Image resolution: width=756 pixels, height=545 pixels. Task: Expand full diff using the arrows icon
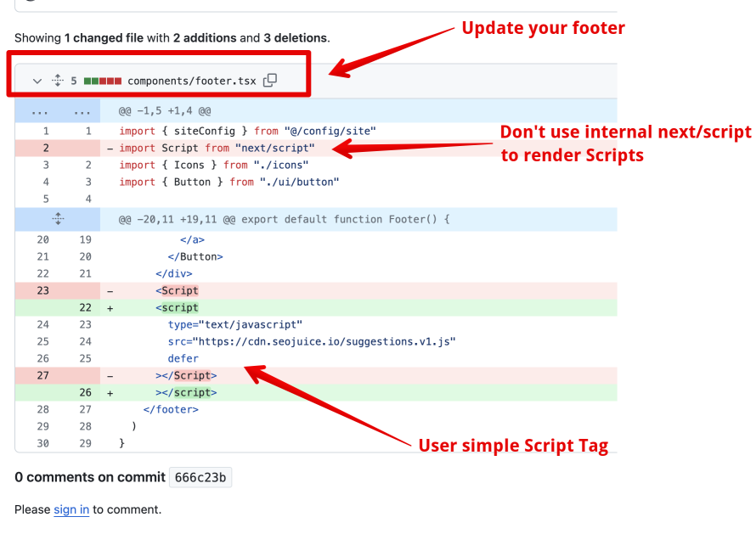click(57, 80)
